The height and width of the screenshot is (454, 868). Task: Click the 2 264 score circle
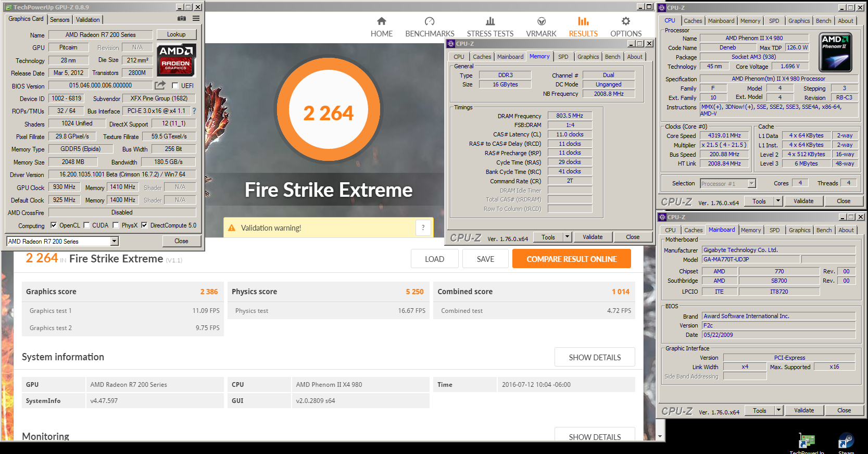coord(329,110)
